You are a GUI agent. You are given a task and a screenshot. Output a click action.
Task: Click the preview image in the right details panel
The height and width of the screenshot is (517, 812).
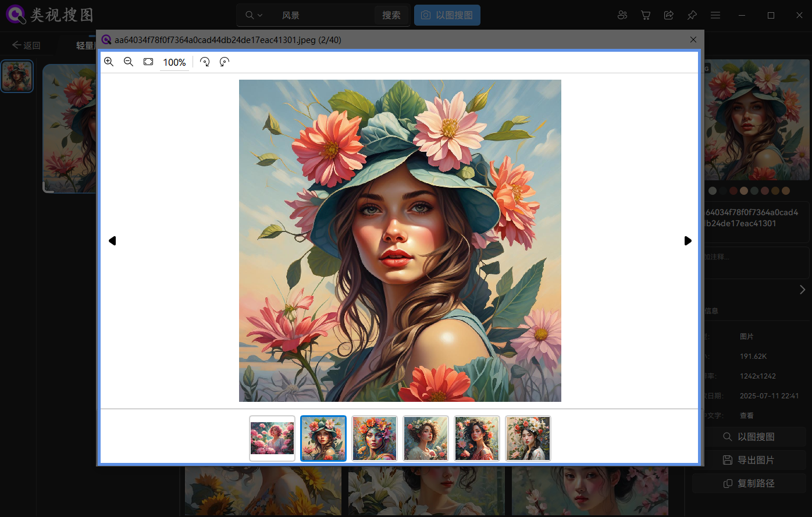pyautogui.click(x=757, y=119)
